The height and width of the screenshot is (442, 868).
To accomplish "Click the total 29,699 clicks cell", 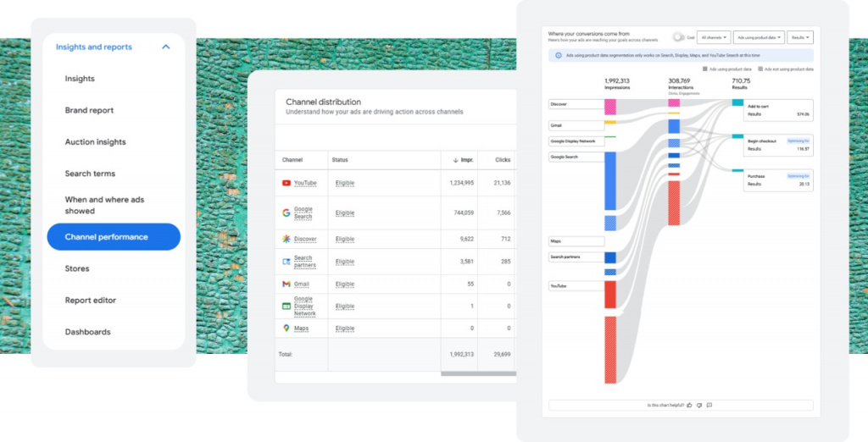I will coord(502,354).
